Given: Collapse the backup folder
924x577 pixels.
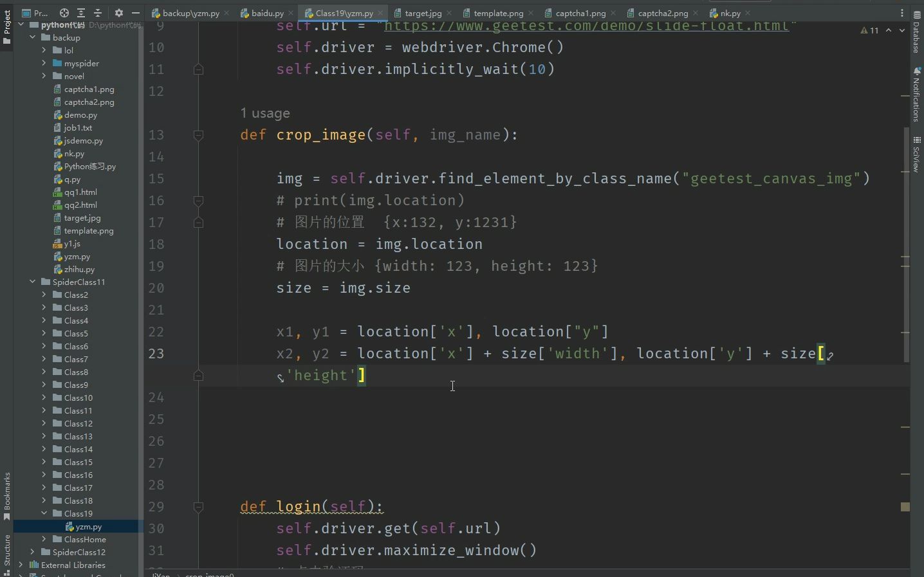Looking at the screenshot, I should 32,37.
